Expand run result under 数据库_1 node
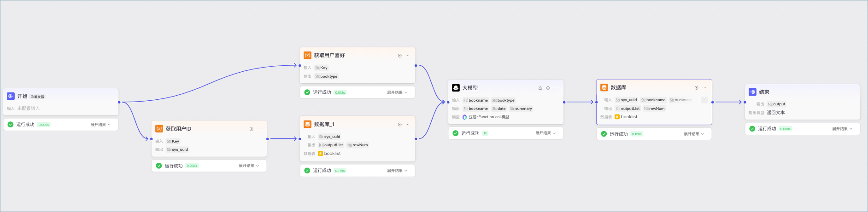The height and width of the screenshot is (212, 868). [x=397, y=171]
